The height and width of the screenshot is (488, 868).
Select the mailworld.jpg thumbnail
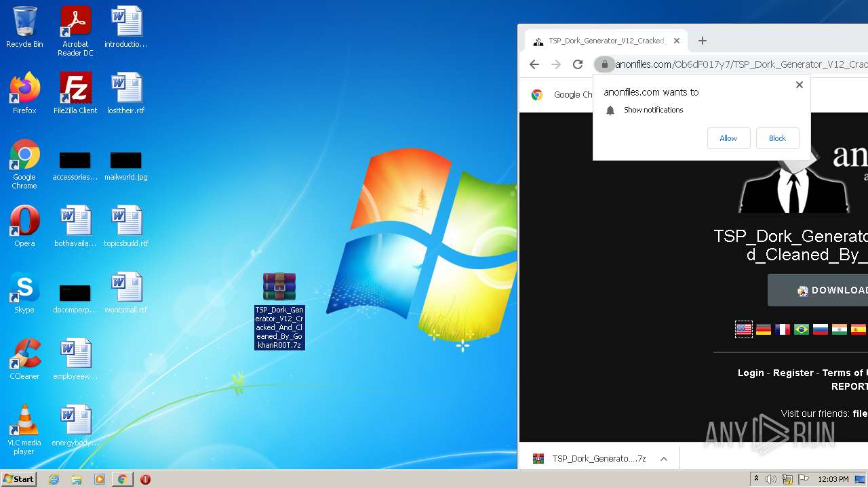[126, 167]
